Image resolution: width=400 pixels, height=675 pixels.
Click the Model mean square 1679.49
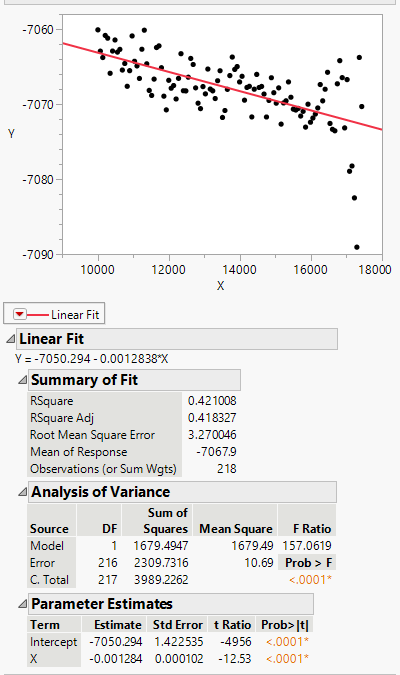point(252,545)
